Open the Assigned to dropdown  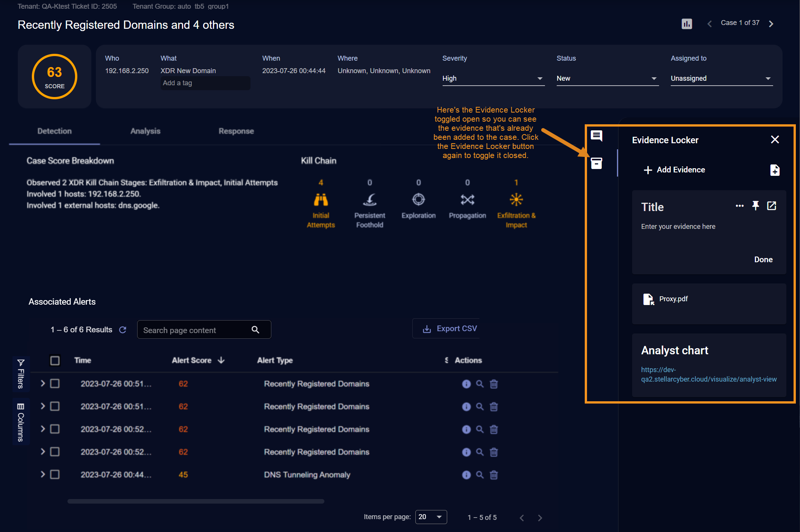tap(721, 78)
